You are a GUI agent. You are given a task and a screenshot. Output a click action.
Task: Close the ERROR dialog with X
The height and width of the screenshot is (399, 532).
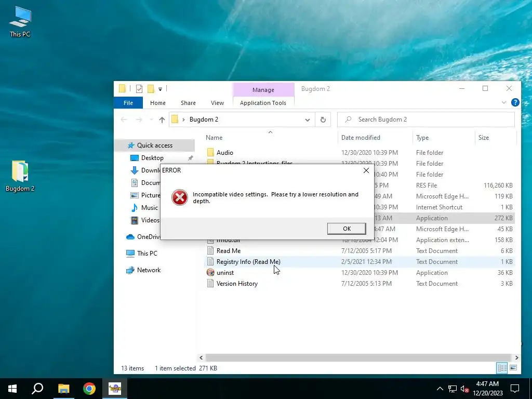point(366,170)
